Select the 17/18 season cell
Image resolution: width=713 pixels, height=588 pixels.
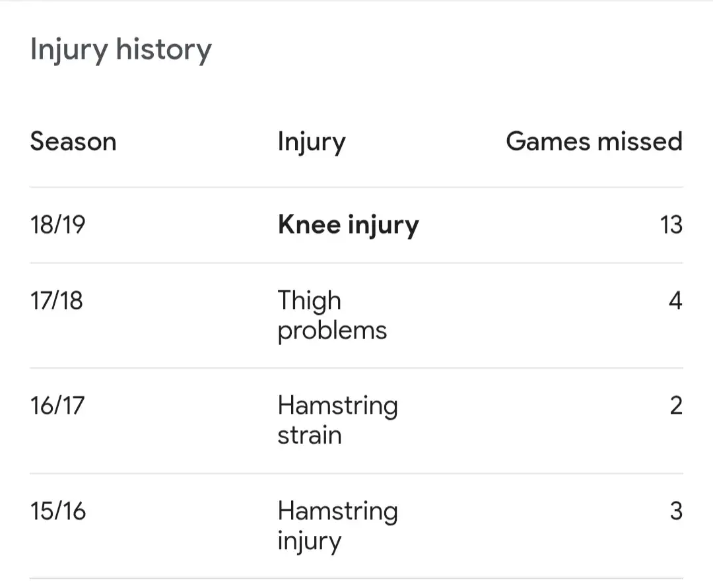[57, 301]
